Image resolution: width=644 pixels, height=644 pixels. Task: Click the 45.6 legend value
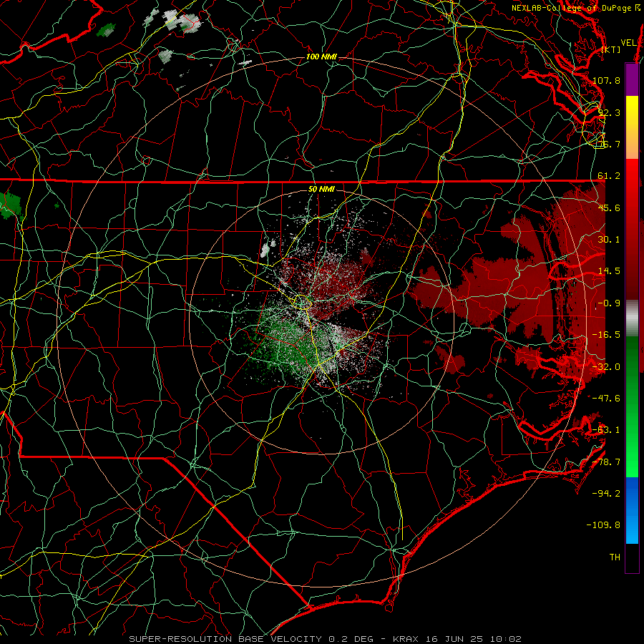609,208
